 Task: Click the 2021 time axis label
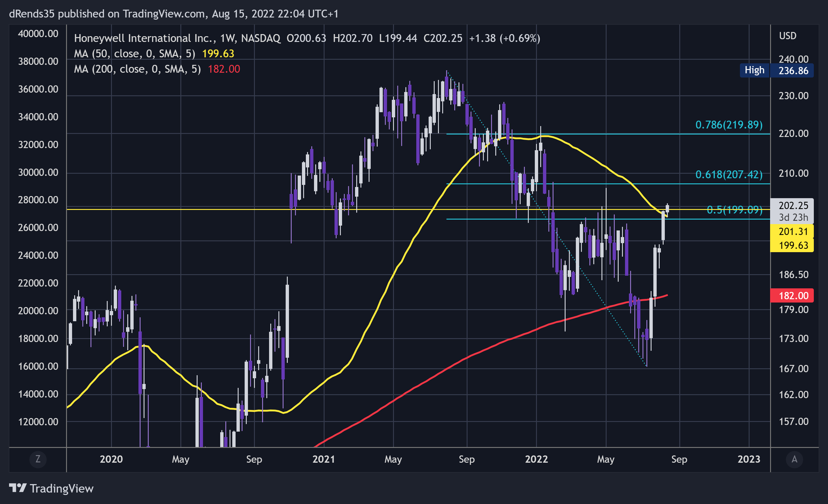coord(324,459)
